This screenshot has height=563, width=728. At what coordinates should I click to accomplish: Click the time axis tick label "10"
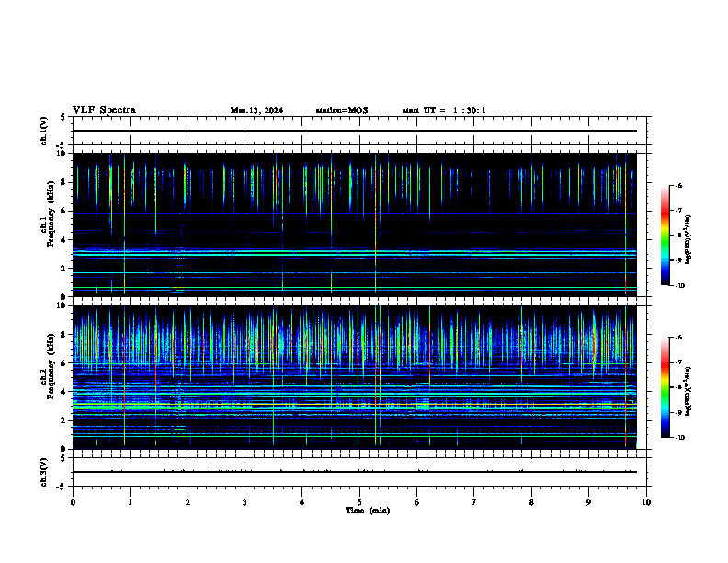[x=646, y=502]
